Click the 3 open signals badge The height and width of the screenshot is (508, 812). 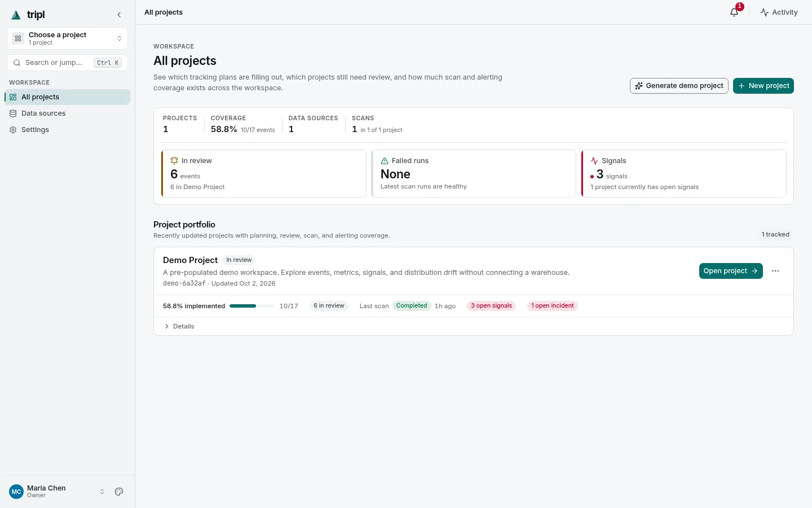(492, 306)
